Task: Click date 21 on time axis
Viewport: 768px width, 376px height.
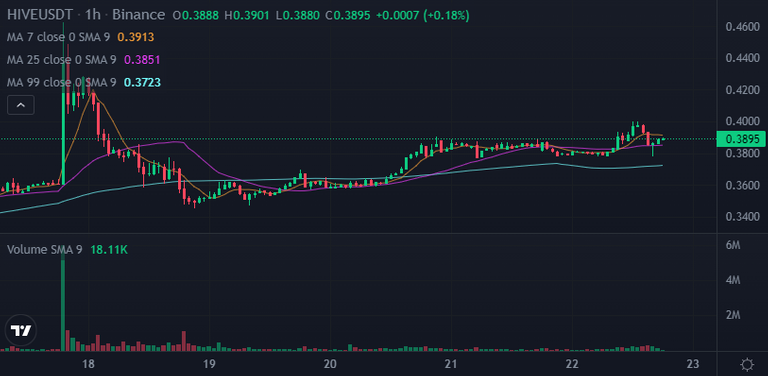Action: (x=451, y=364)
